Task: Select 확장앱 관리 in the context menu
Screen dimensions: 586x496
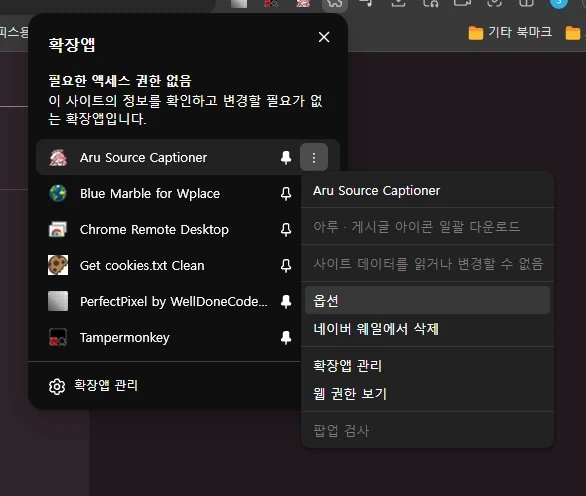Action: [x=427, y=365]
